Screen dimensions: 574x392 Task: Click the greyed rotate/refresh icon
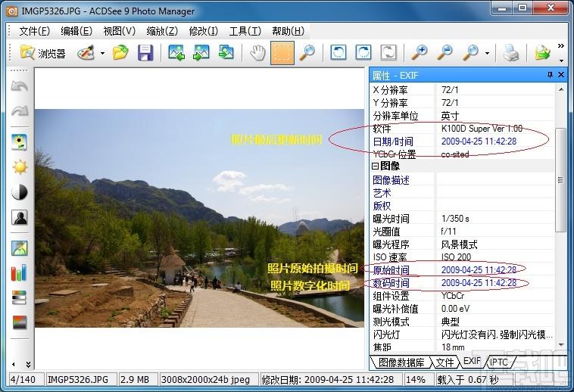pyautogui.click(x=388, y=54)
